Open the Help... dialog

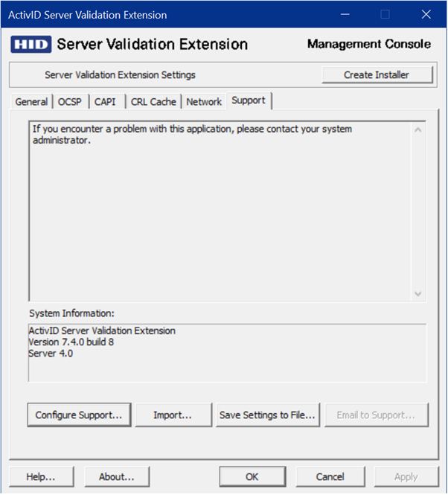click(x=41, y=476)
